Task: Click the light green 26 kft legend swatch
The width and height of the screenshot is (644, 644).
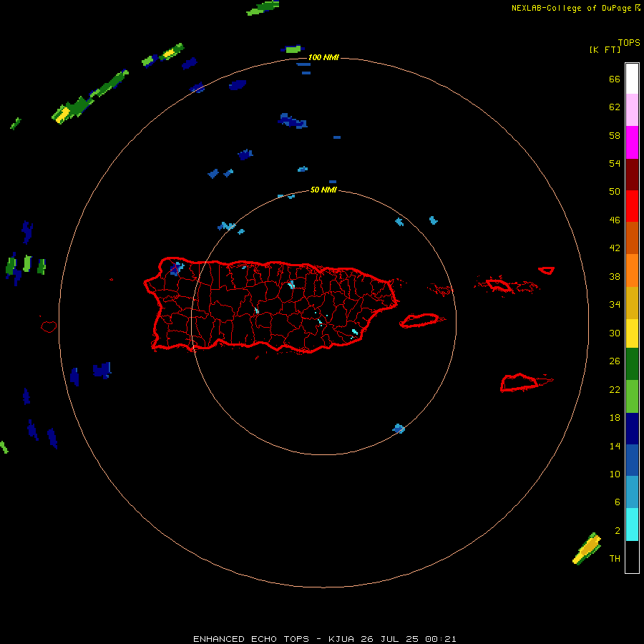Action: 632,396
